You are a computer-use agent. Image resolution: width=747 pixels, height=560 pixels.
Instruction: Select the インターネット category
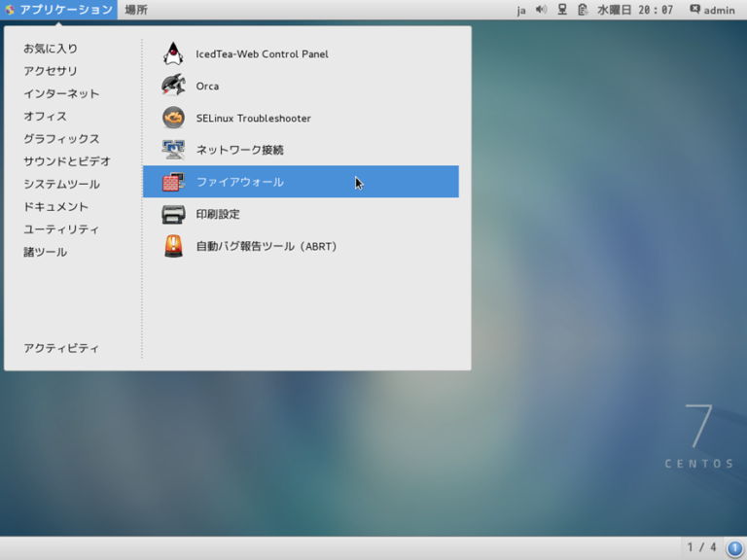coord(61,93)
